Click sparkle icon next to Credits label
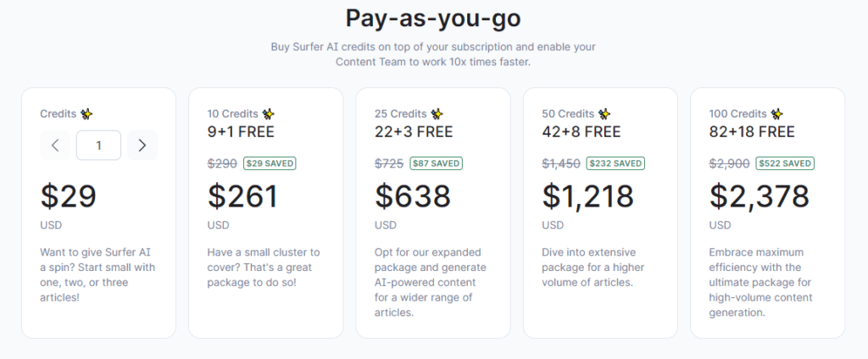The height and width of the screenshot is (359, 868). tap(86, 114)
